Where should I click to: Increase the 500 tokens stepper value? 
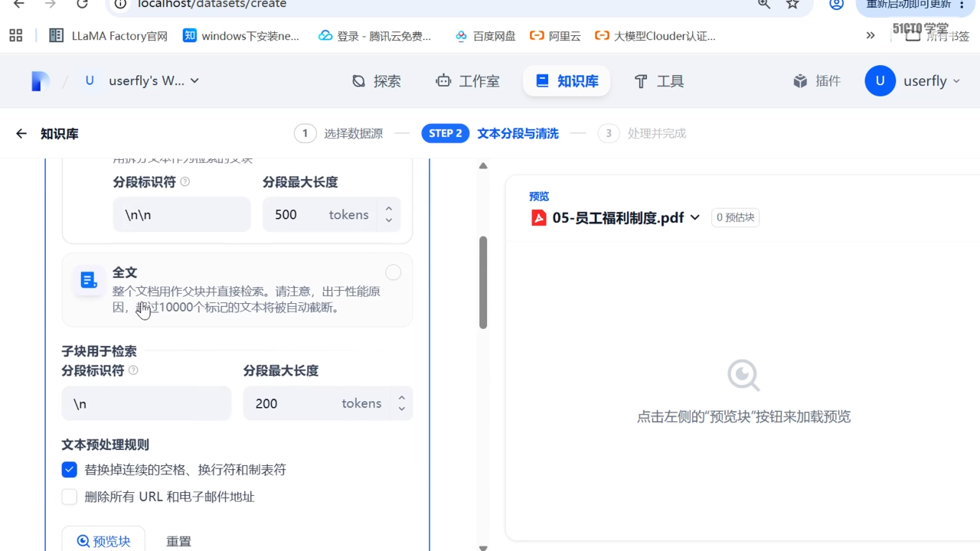(388, 208)
